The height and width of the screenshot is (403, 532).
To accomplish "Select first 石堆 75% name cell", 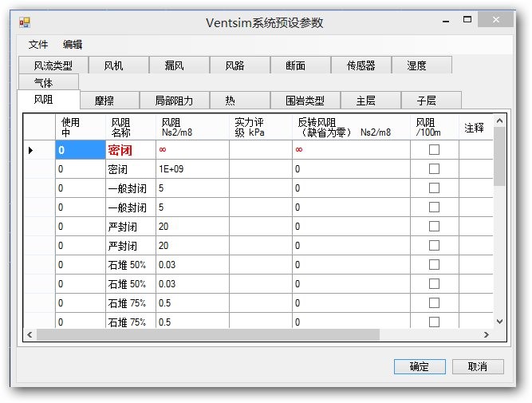I will 131,302.
